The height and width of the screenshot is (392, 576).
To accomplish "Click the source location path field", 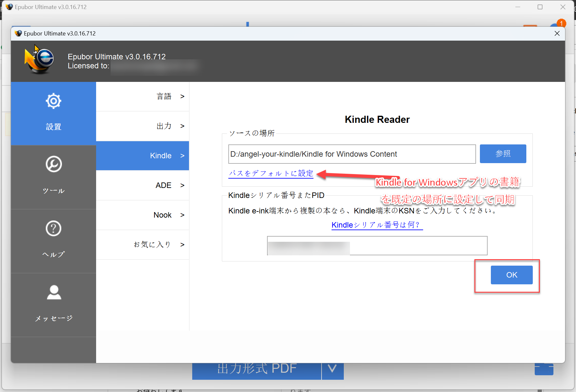I will point(352,154).
